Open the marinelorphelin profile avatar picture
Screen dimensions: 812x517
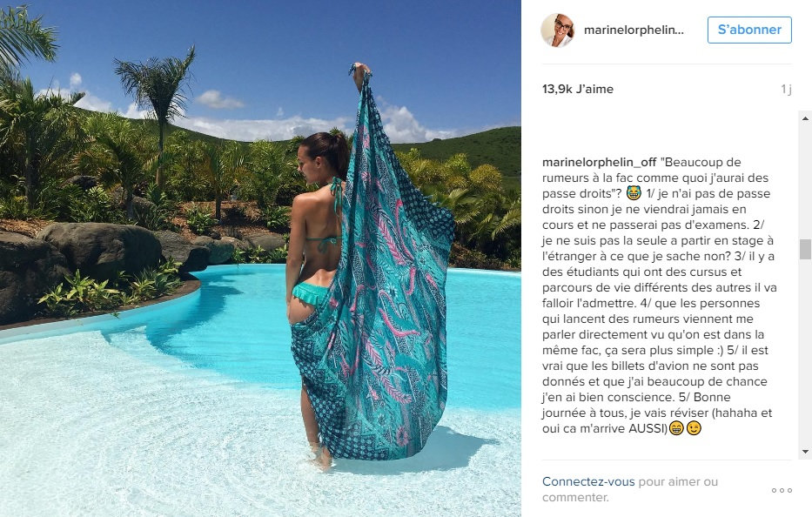[x=558, y=30]
